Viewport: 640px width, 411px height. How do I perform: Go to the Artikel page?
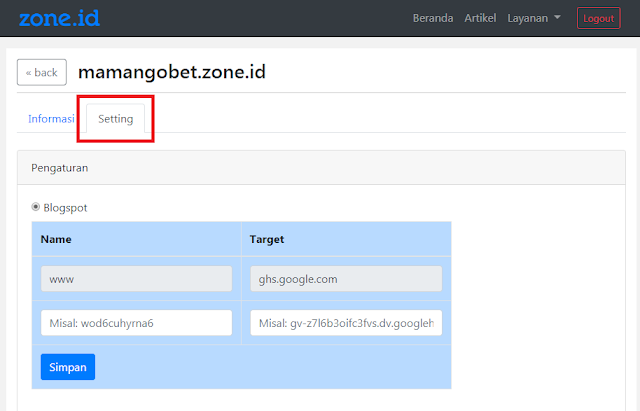[x=480, y=18]
